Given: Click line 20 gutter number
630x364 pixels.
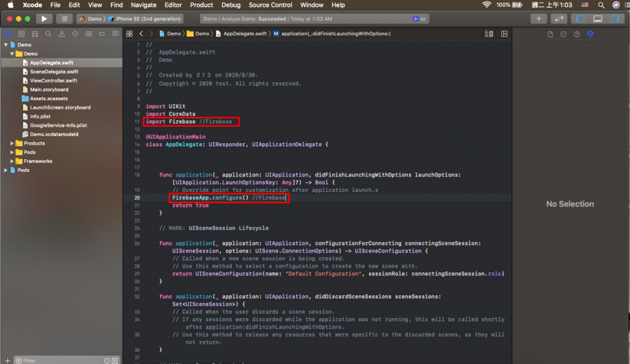Looking at the screenshot, I should (137, 197).
